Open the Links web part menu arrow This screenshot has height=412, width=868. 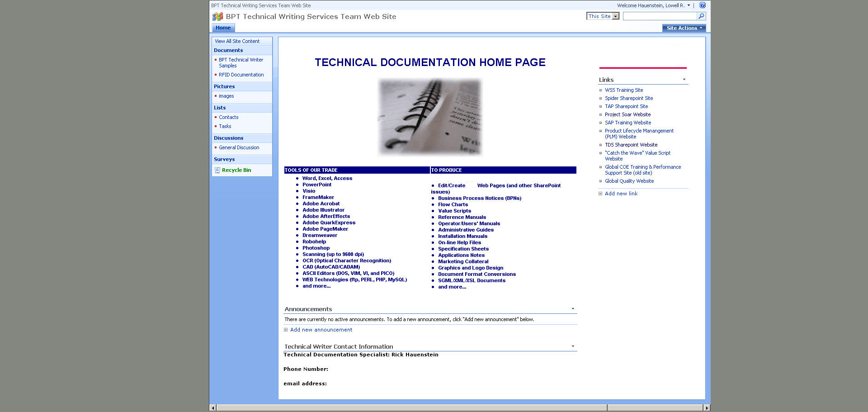click(x=684, y=80)
